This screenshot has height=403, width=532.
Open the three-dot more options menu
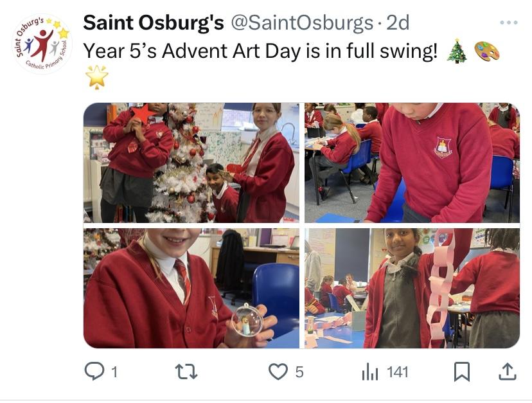508,22
